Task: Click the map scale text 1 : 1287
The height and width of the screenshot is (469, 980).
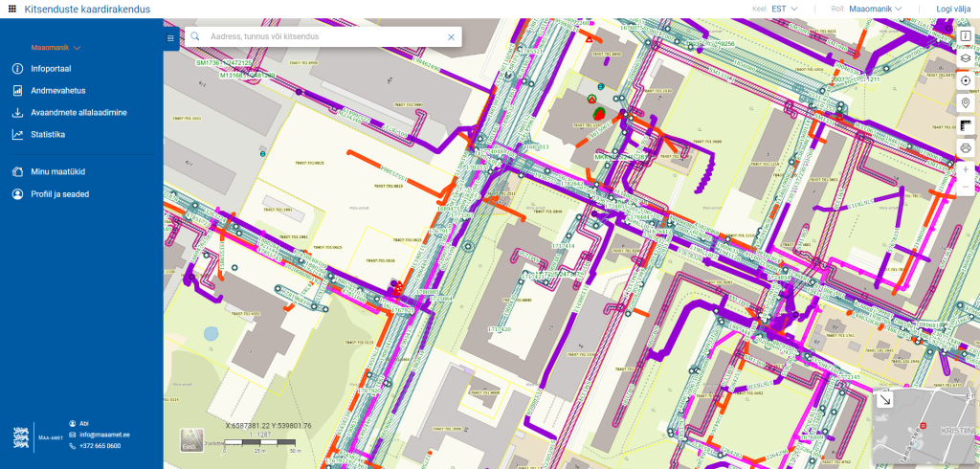Action: click(258, 434)
